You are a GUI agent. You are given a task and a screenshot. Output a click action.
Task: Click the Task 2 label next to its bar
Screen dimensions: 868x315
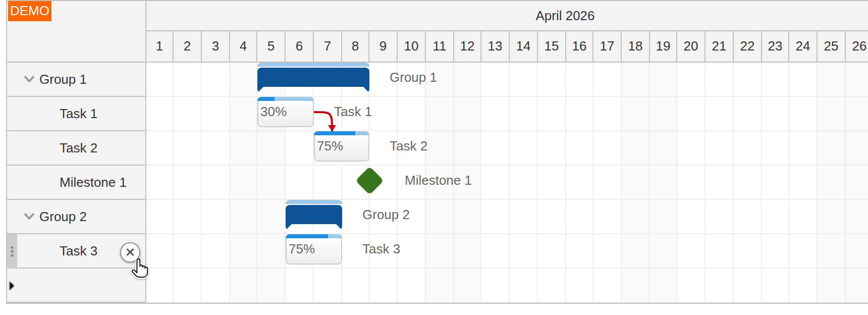[408, 146]
